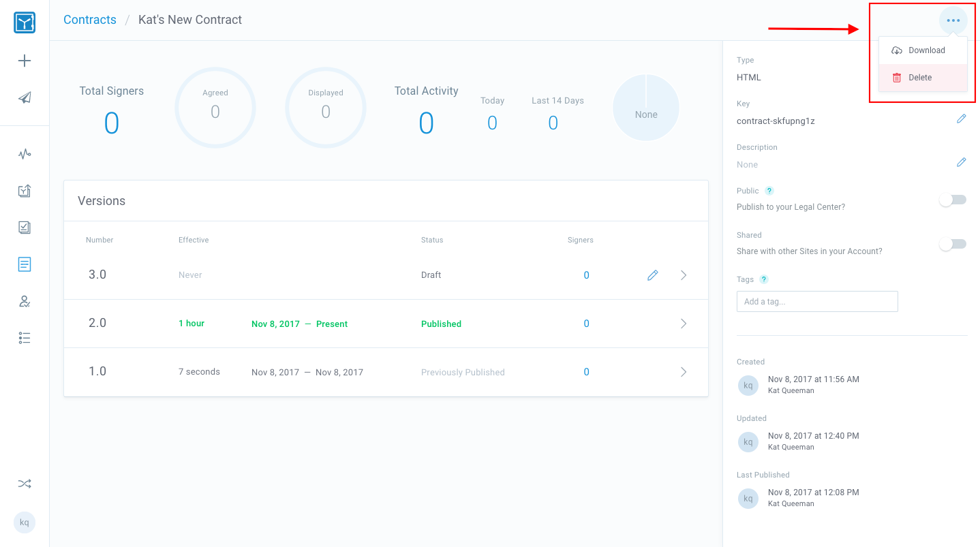Toggle Publish to your Legal Center switch
Image resolution: width=980 pixels, height=547 pixels.
(953, 200)
